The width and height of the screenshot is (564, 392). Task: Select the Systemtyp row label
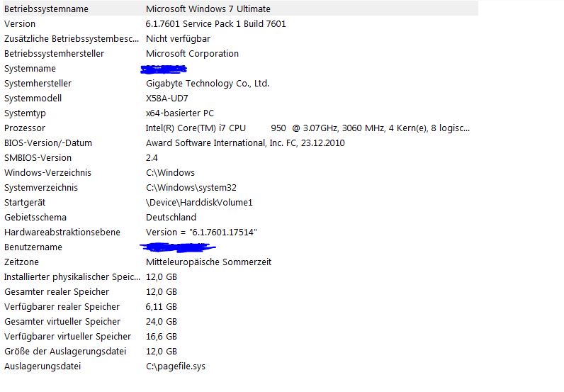25,113
